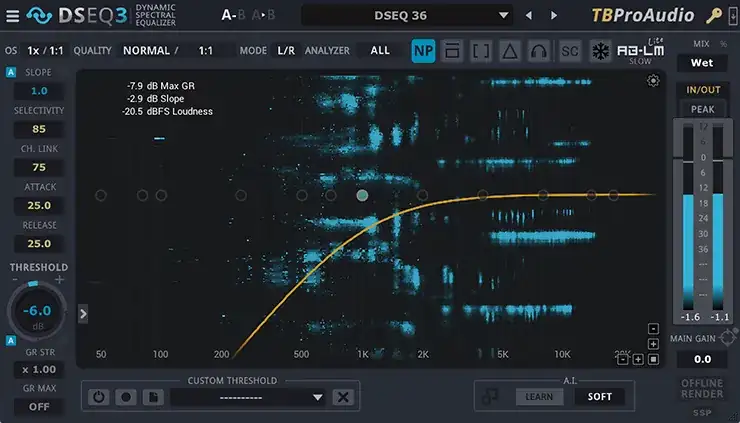Open the custom threshold dropdown
The width and height of the screenshot is (740, 423).
tap(248, 397)
